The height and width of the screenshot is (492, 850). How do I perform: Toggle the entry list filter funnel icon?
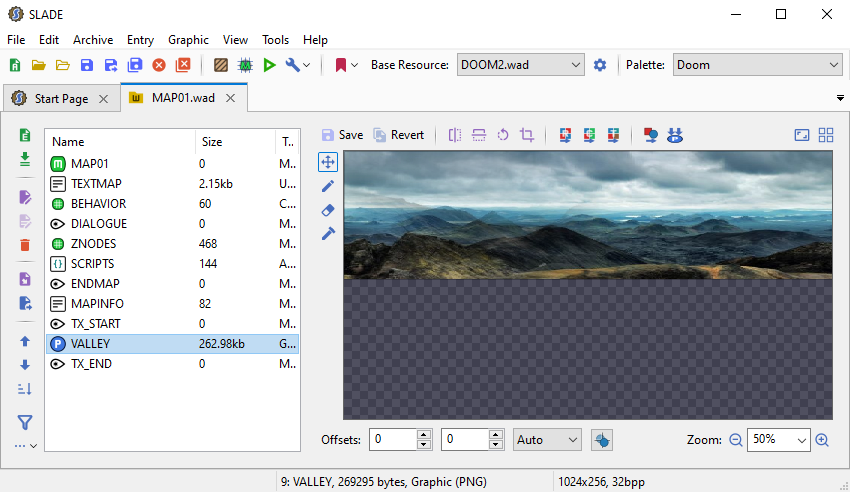(x=25, y=423)
